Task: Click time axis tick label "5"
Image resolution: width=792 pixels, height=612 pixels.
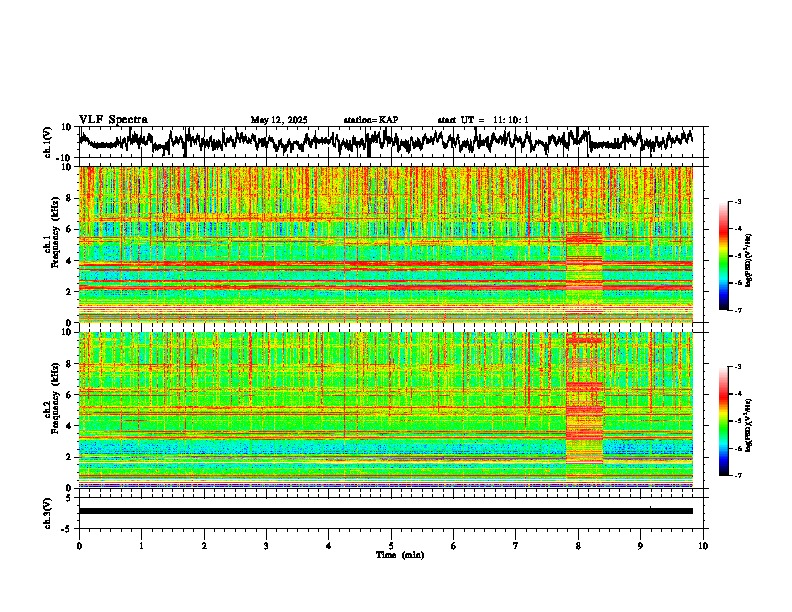Action: tap(391, 546)
